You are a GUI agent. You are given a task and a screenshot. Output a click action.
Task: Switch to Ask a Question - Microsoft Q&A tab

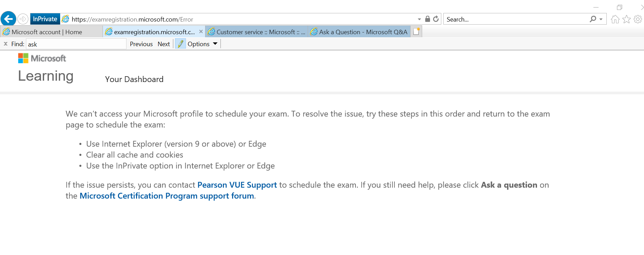[x=359, y=32]
